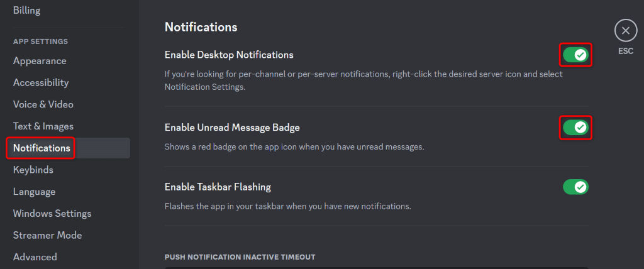Image resolution: width=644 pixels, height=269 pixels.
Task: Open Windows Settings section
Action: click(x=52, y=213)
